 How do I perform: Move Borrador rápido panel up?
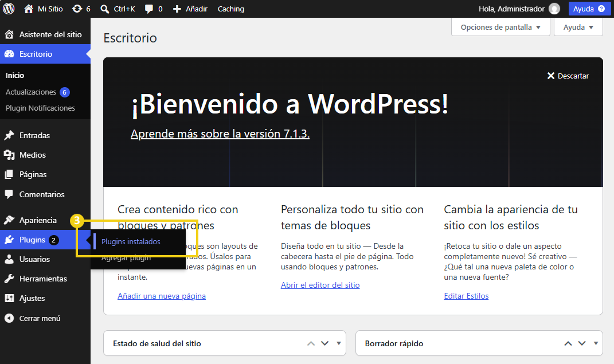[x=568, y=343]
